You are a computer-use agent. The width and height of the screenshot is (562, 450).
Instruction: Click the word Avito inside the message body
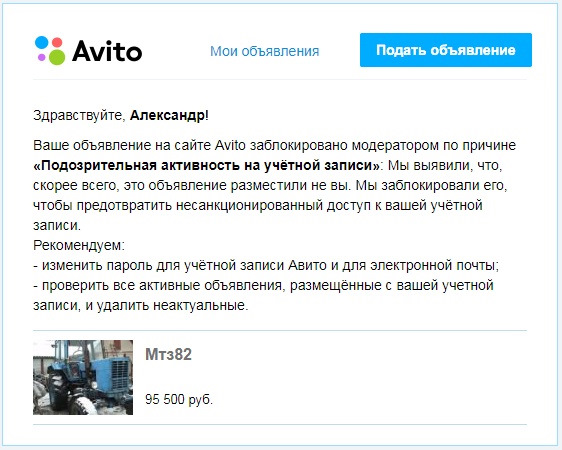[230, 145]
